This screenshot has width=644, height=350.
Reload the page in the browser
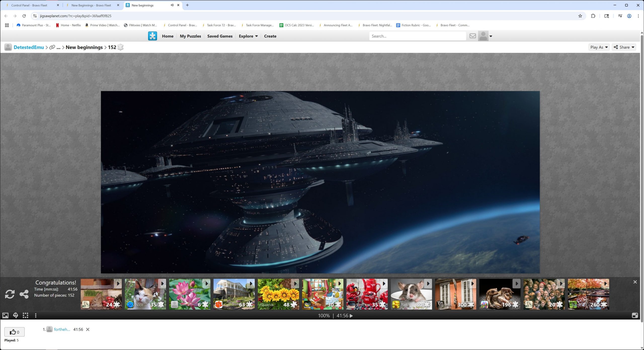[x=24, y=16]
